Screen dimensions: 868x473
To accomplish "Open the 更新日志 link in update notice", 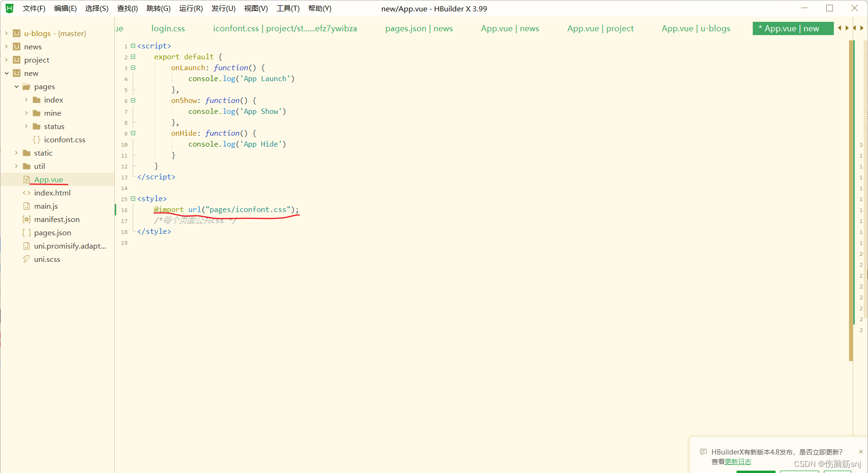I will 738,462.
